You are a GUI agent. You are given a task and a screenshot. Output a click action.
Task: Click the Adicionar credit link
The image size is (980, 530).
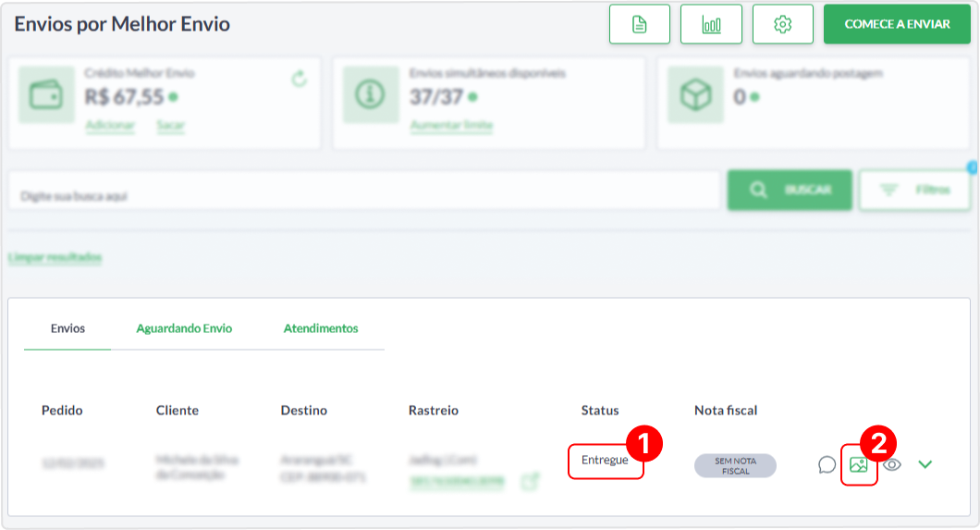click(x=110, y=125)
